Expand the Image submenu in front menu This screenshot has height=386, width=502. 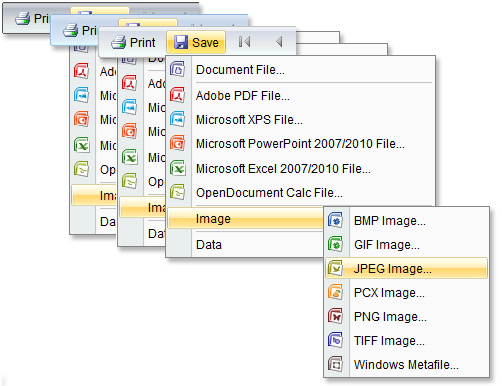(245, 219)
